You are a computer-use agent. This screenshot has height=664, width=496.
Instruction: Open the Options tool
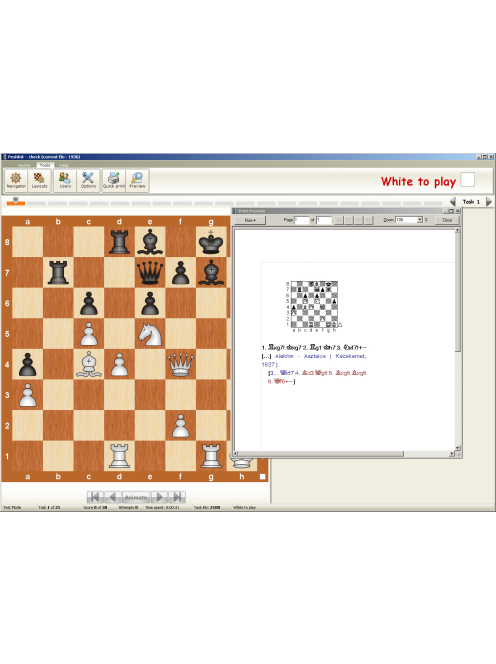(88, 180)
